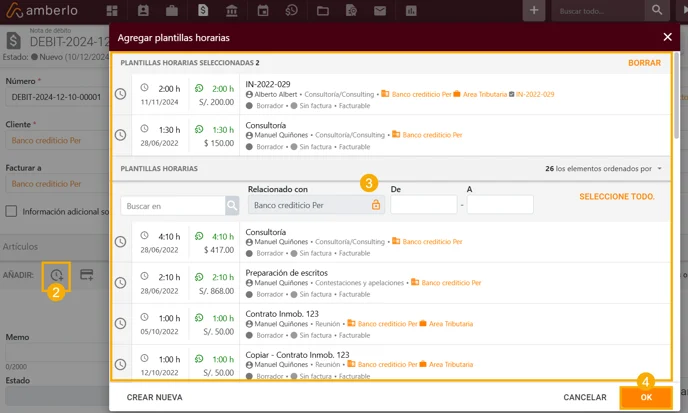Click BORRAR to clear selected timesheets

[644, 63]
